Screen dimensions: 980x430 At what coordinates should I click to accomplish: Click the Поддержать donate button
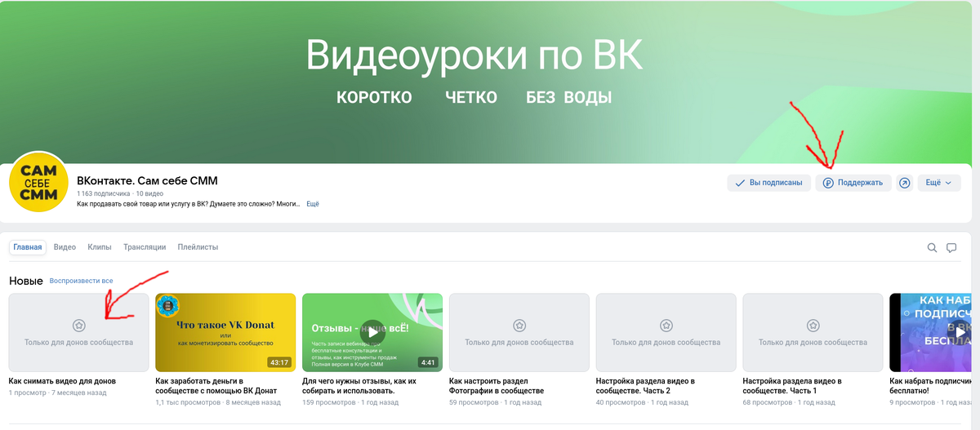coord(853,183)
